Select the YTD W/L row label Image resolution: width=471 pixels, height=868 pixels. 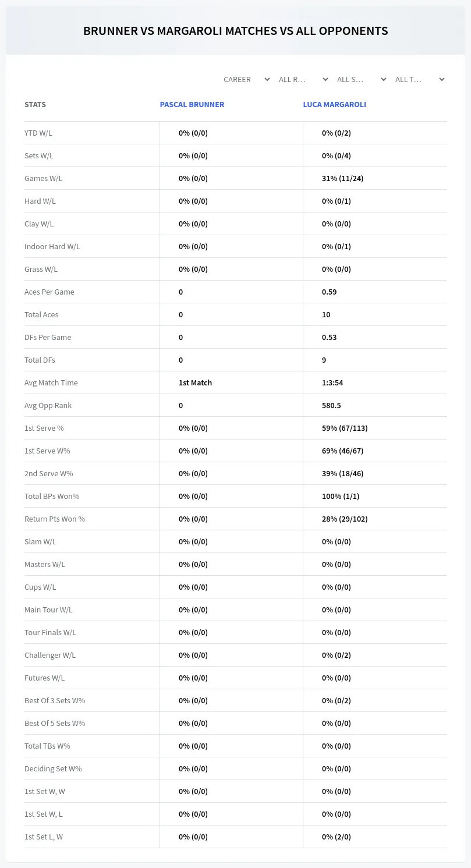pos(38,133)
